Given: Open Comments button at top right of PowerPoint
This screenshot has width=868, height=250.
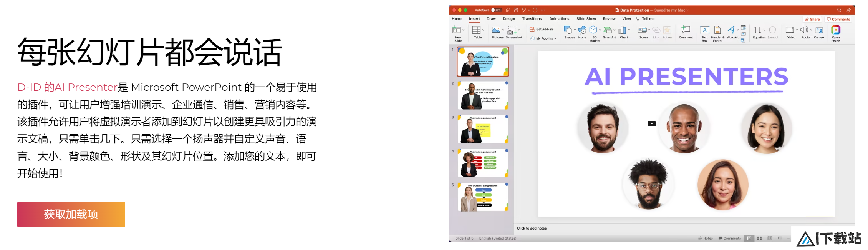Looking at the screenshot, I should tap(838, 19).
